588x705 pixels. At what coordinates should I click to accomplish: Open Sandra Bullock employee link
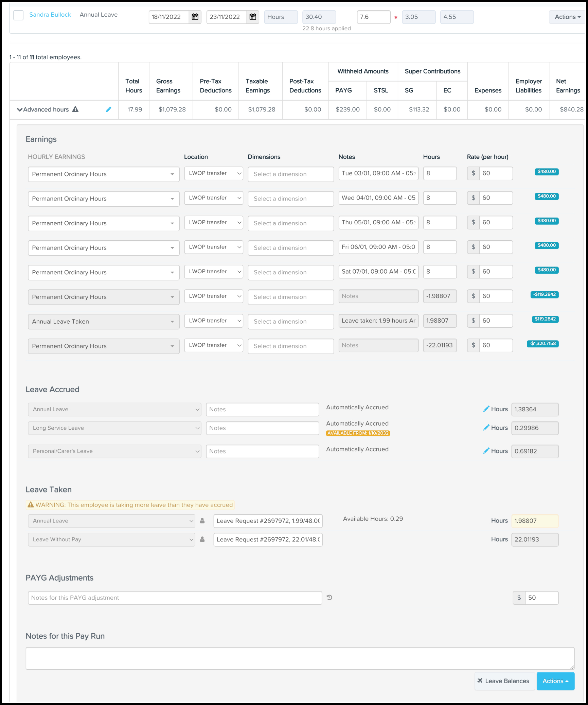pos(50,15)
